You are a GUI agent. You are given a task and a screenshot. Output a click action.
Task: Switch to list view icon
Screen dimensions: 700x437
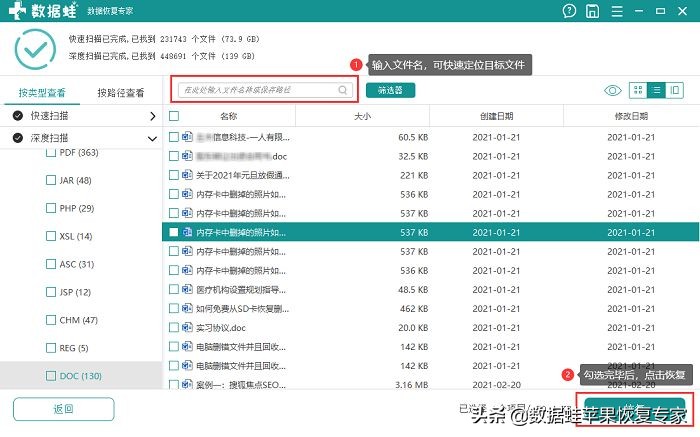(656, 90)
